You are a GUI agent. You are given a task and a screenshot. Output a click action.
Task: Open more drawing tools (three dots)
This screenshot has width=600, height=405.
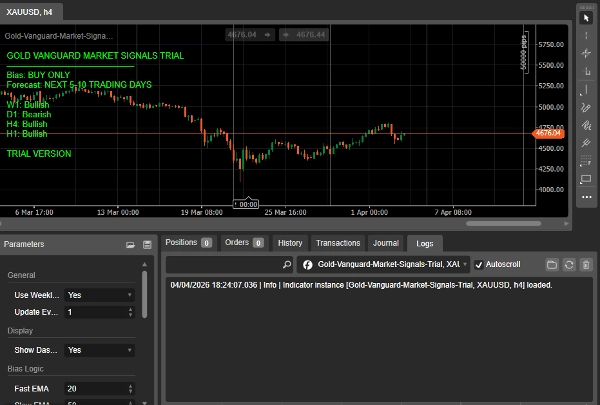586,197
